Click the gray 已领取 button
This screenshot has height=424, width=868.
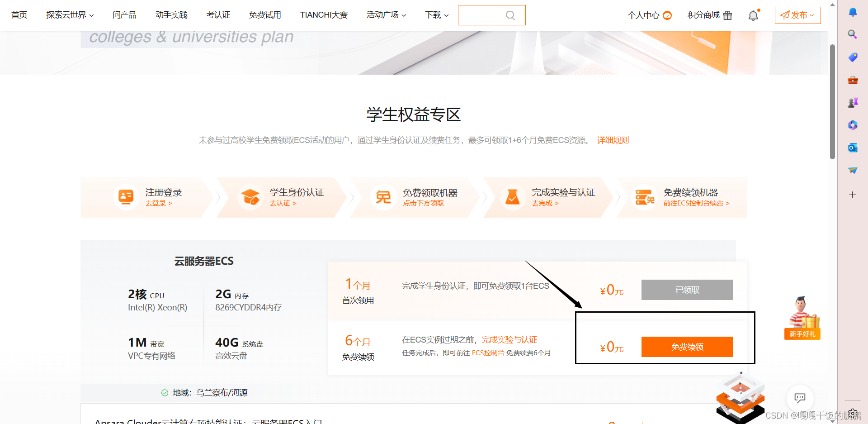point(687,290)
